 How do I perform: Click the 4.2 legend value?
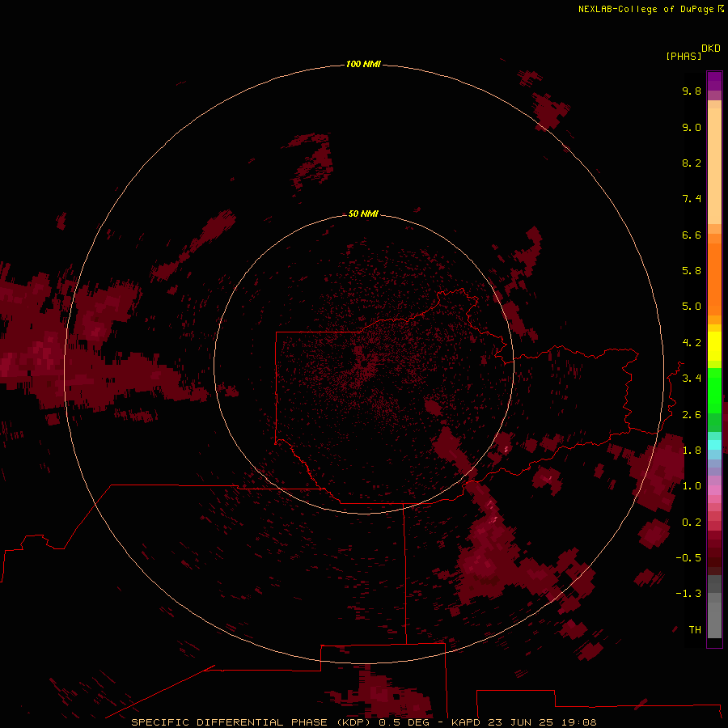click(x=692, y=343)
